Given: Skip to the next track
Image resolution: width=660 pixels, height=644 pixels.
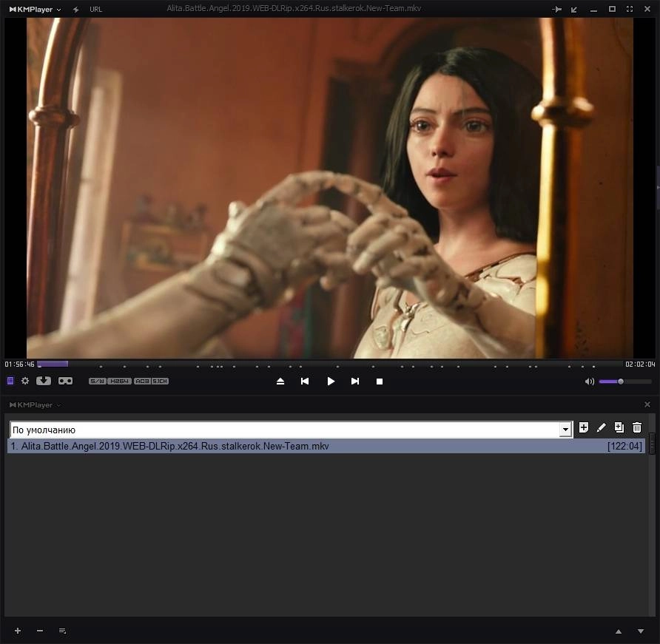Looking at the screenshot, I should click(x=355, y=382).
